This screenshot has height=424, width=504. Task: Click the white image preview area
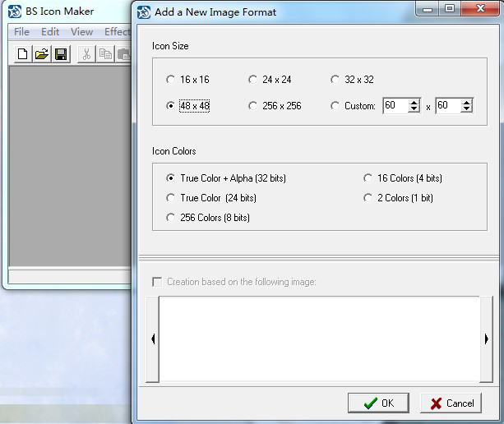coord(320,339)
